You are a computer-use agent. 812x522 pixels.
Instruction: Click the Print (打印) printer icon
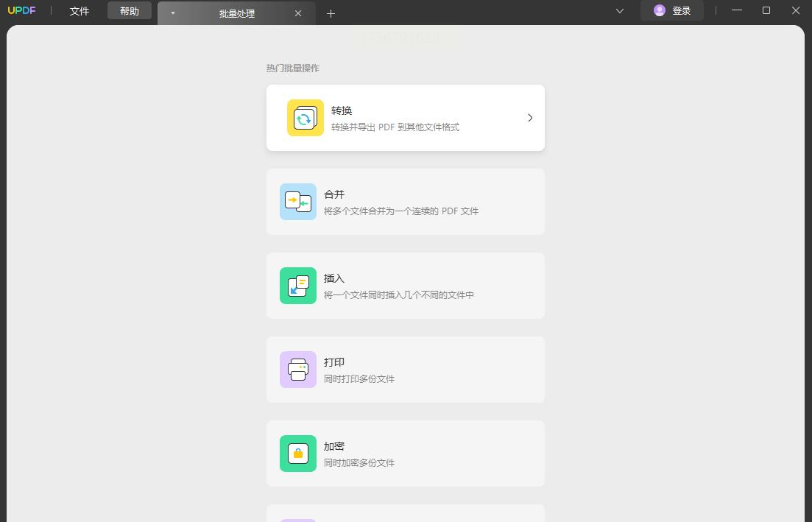[298, 370]
